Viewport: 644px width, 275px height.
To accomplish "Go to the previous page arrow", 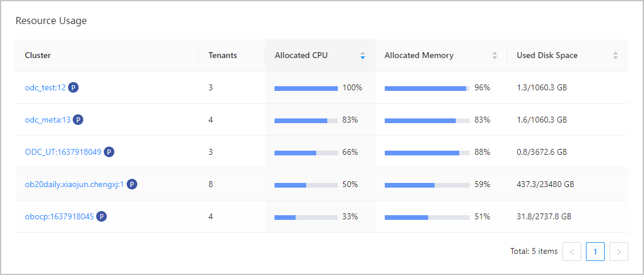I will [x=572, y=252].
